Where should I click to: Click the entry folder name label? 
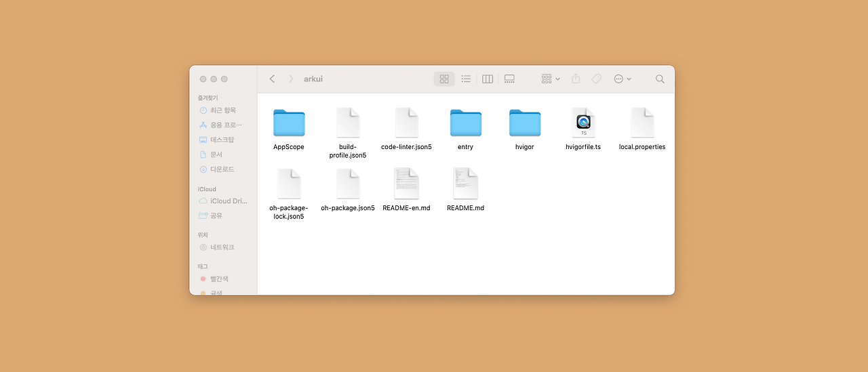(466, 147)
